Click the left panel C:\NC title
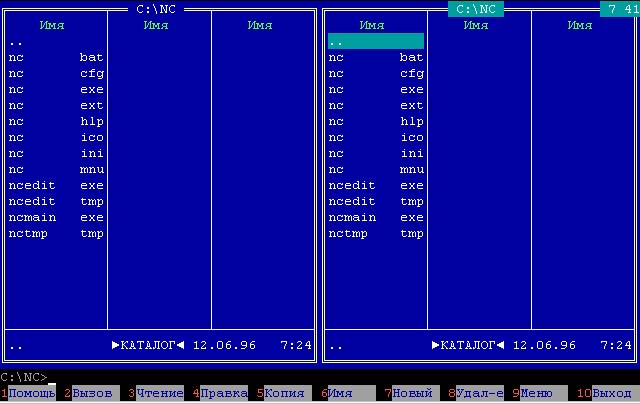 (156, 9)
